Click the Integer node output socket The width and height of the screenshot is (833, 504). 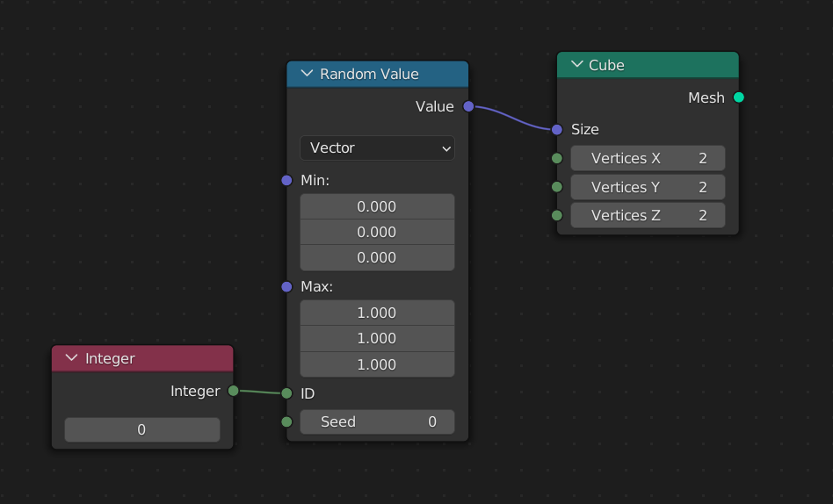click(x=233, y=391)
